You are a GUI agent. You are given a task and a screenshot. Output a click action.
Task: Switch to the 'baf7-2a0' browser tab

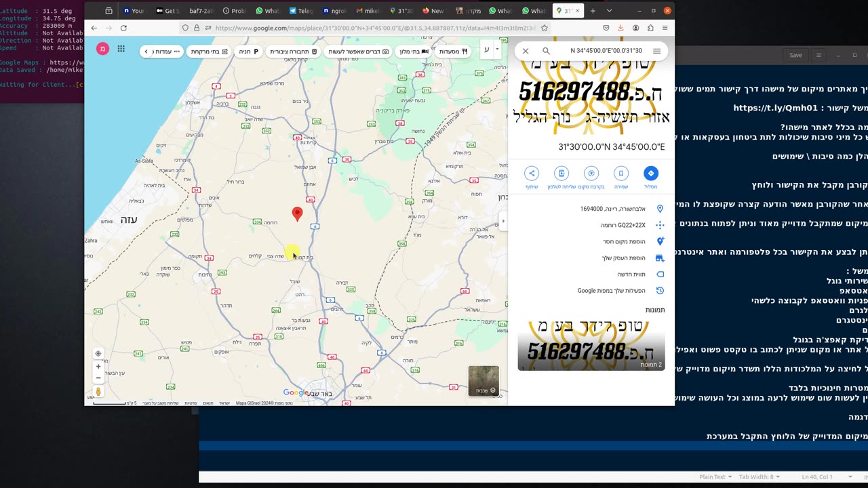(x=201, y=11)
